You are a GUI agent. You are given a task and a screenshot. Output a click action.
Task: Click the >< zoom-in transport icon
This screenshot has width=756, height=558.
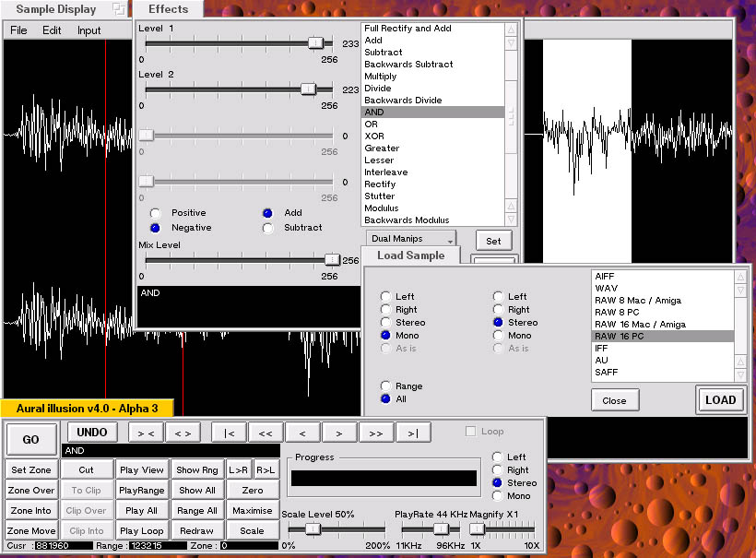[x=146, y=432]
